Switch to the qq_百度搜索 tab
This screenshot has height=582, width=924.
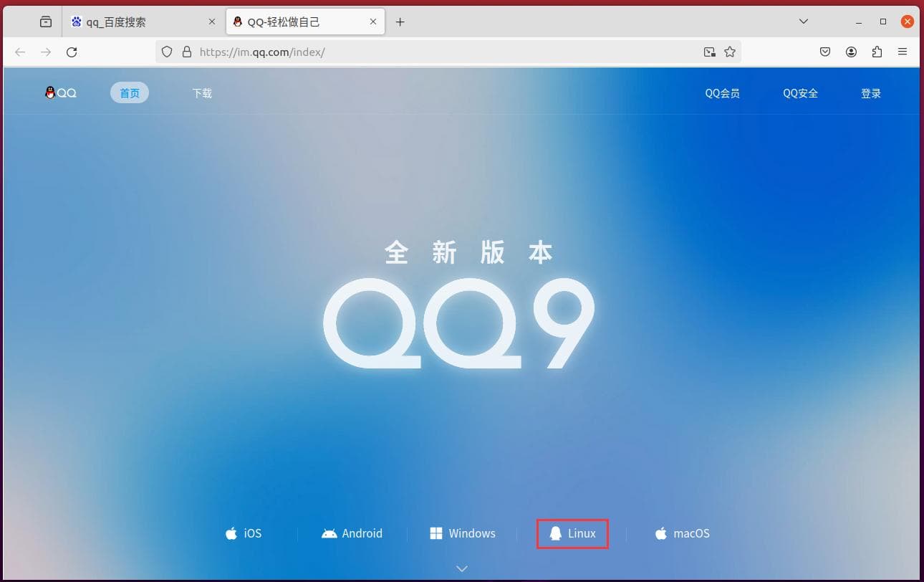(143, 22)
